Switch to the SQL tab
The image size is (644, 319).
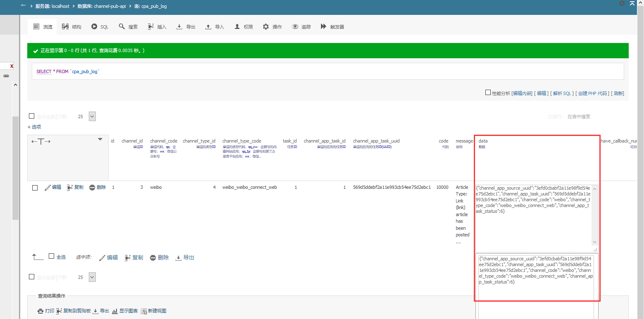tap(100, 27)
